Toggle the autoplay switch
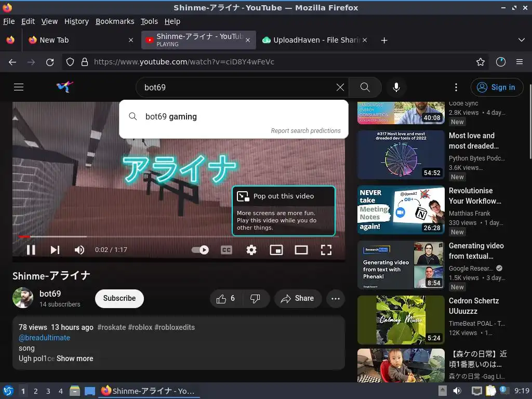 (x=200, y=250)
